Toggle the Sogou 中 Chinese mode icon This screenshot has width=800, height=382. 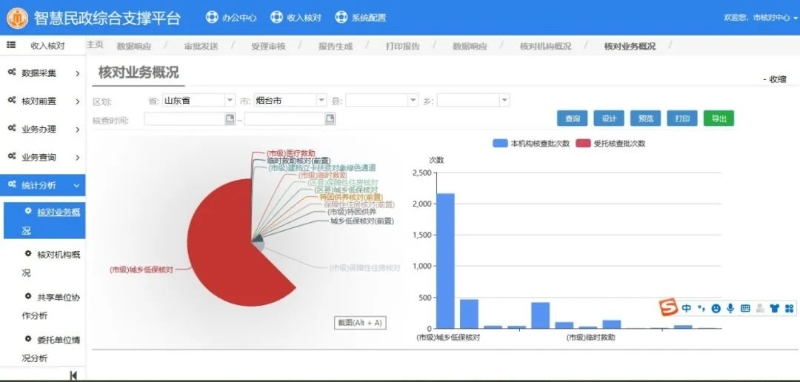pos(686,308)
